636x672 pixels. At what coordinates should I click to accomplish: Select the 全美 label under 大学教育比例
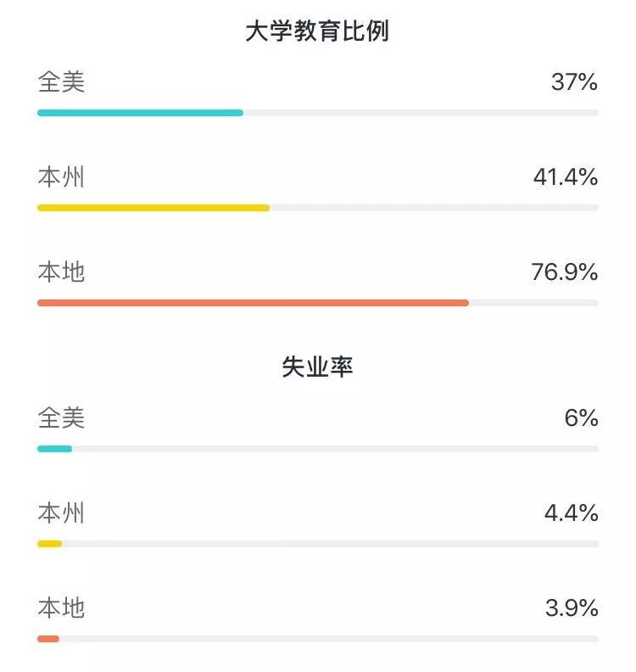61,81
